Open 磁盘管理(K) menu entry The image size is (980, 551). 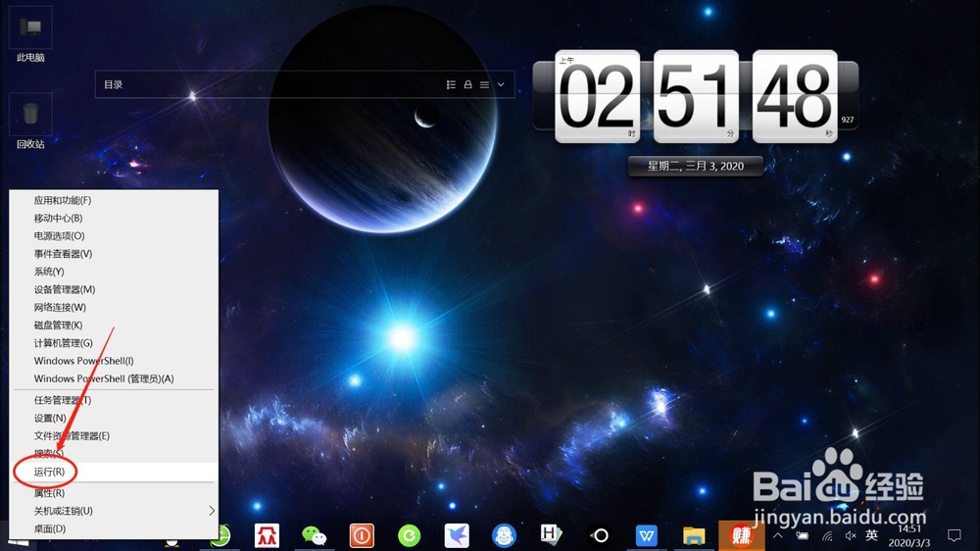click(114, 326)
